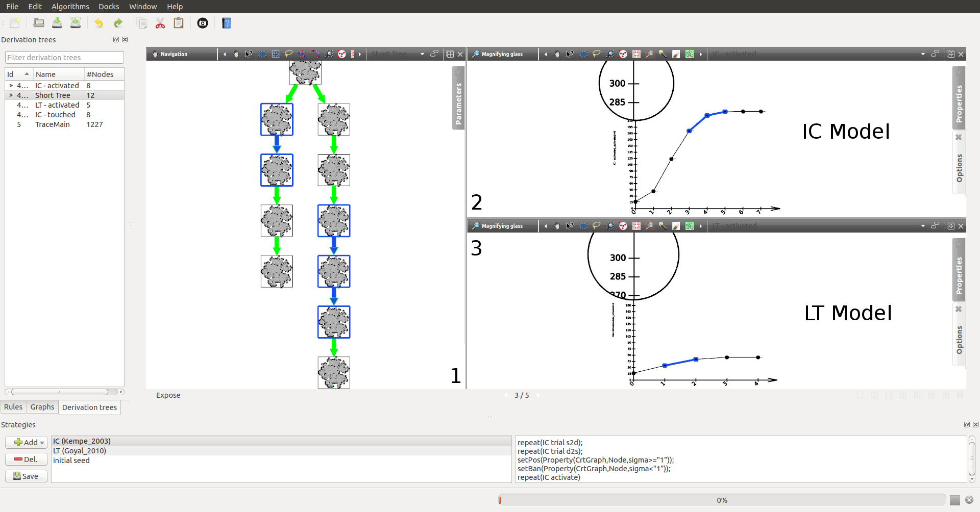Click the derivation trees horizontal scrollbar
Image resolution: width=980 pixels, height=512 pixels.
(x=60, y=392)
